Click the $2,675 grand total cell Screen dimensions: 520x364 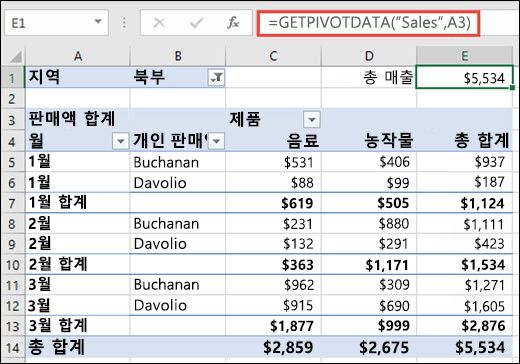369,347
